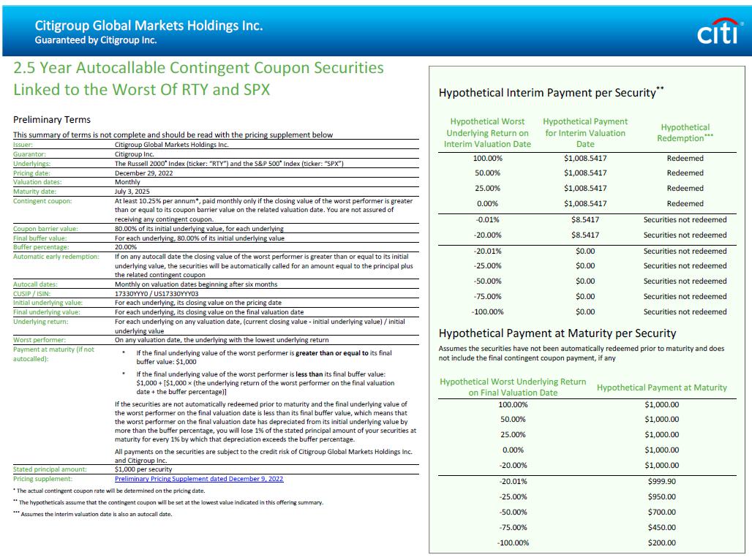Click the 'Hypothetical Redemption' column header
Screen dimensions: 752x560
coord(685,132)
